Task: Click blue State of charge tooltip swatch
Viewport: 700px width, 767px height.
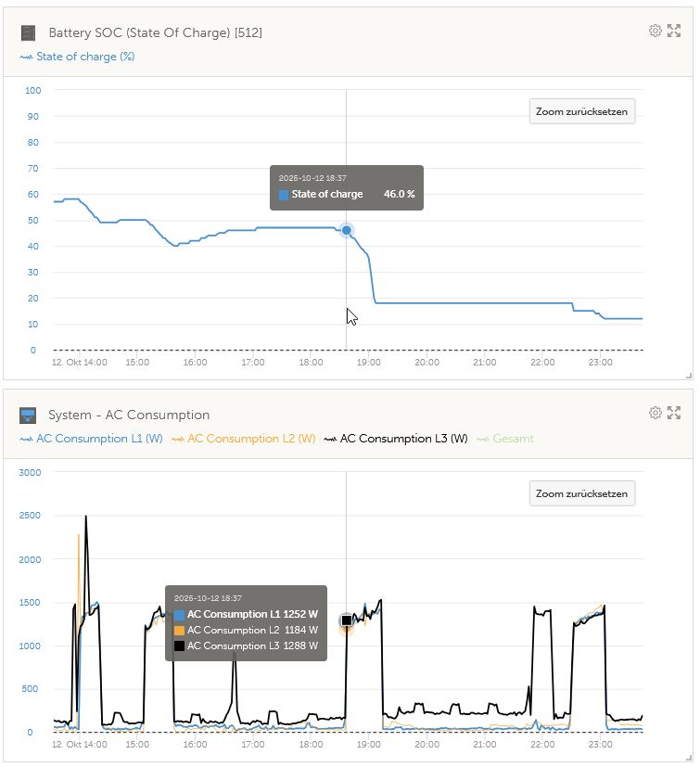Action: (x=284, y=195)
